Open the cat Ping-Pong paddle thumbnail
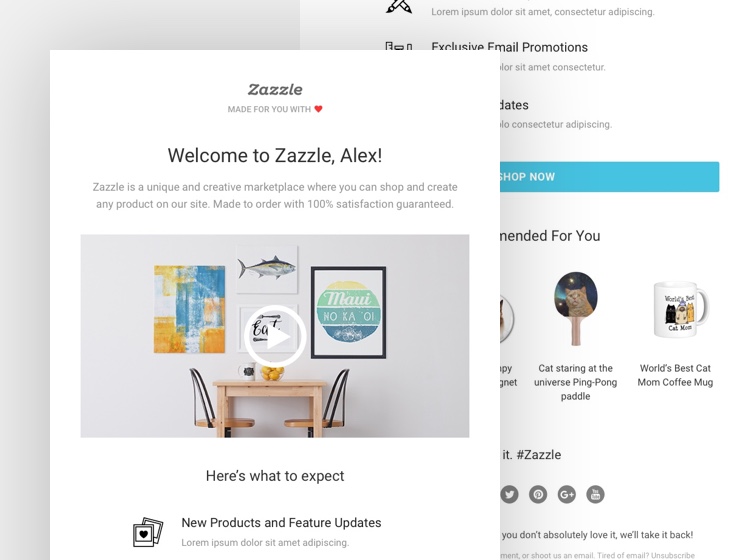This screenshot has width=750, height=560. point(575,308)
